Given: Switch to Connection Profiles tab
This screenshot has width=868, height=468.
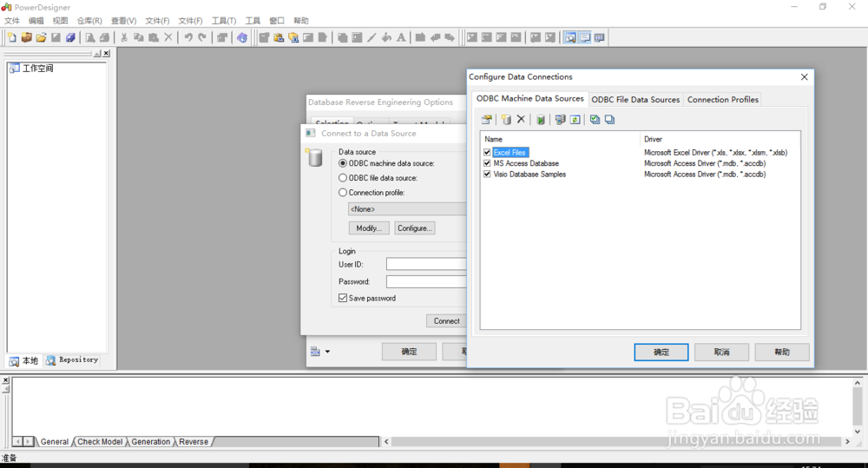Looking at the screenshot, I should tap(722, 100).
